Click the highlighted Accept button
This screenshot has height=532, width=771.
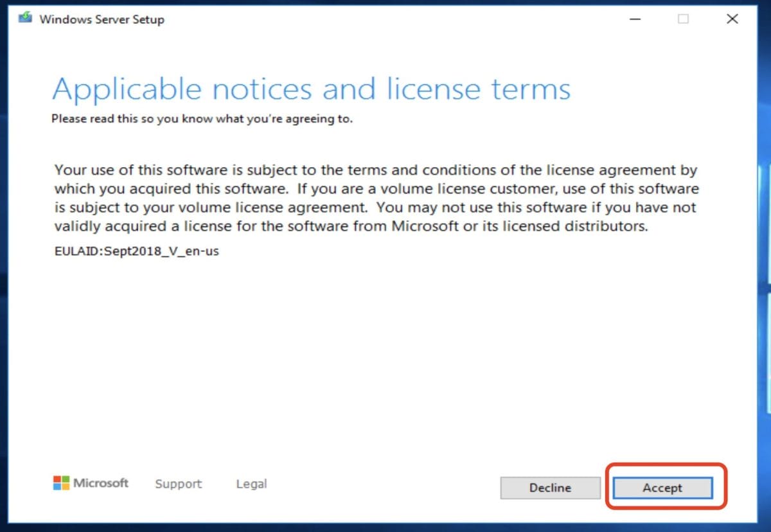(662, 488)
